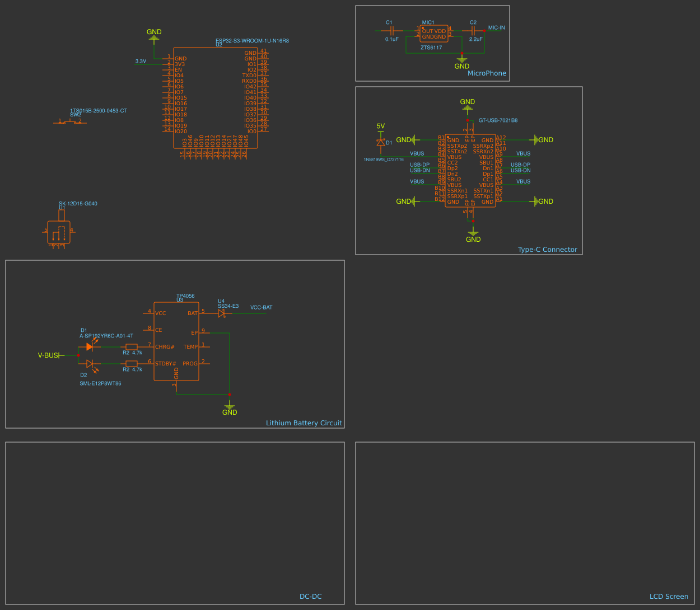
Task: Select the 2.2uF capacitor C2
Action: click(x=473, y=31)
